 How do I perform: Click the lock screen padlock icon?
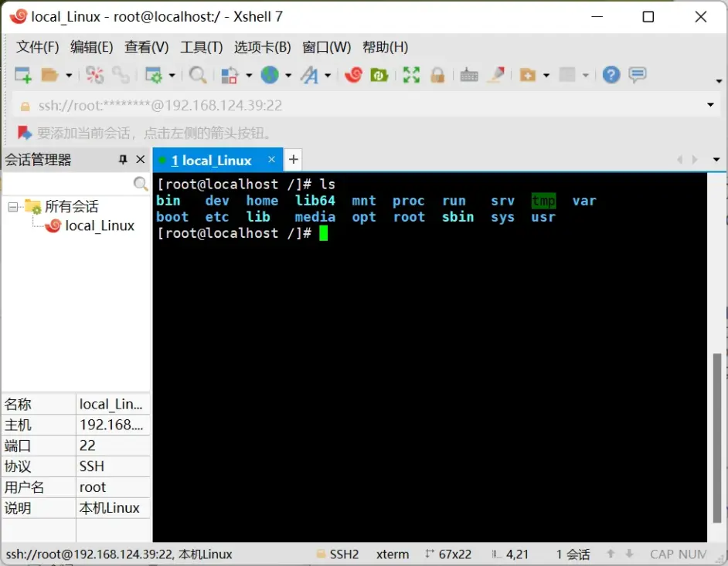click(437, 75)
